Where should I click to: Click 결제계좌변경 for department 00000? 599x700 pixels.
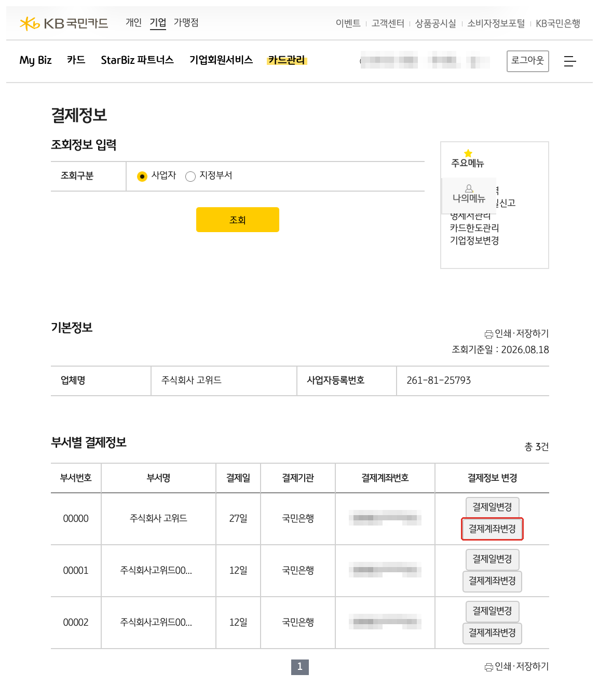[492, 529]
